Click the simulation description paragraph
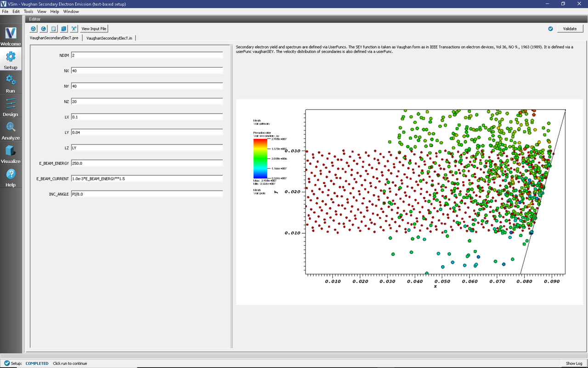 404,49
